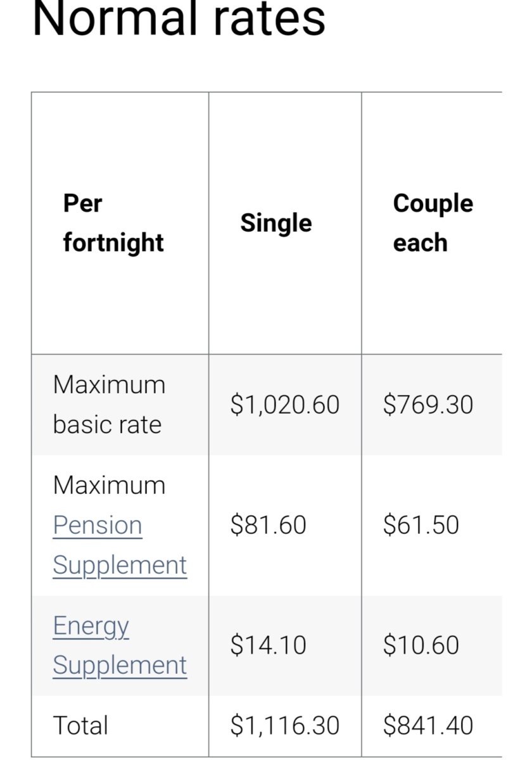Click "Maximum" above the Pension Supplement link
The height and width of the screenshot is (760, 532).
(109, 485)
